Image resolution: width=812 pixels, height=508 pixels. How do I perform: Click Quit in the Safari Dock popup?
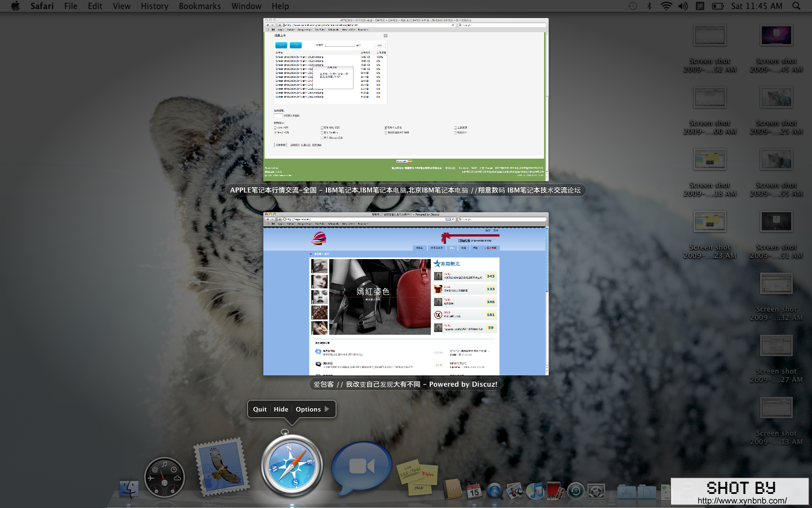pos(259,409)
